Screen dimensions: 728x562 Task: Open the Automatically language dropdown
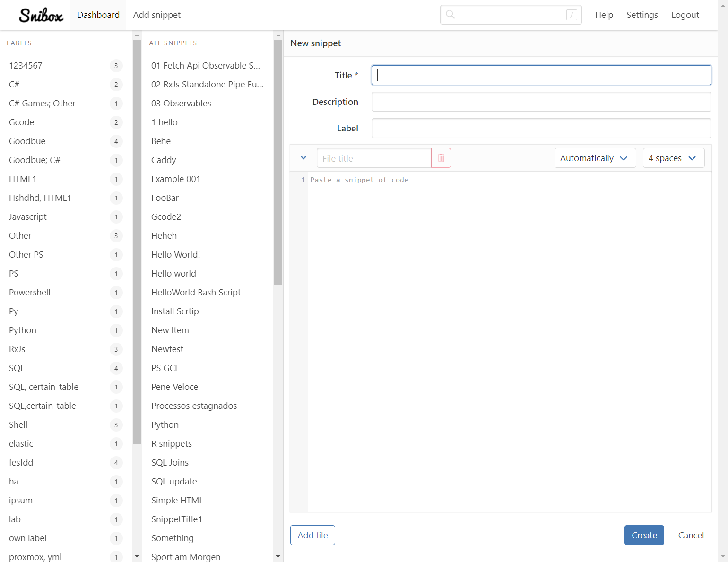point(595,158)
